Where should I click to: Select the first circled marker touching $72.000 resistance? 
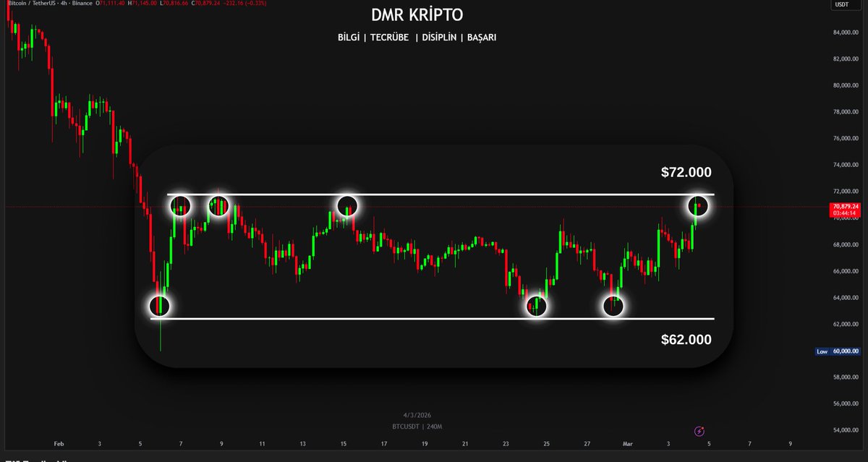(181, 205)
